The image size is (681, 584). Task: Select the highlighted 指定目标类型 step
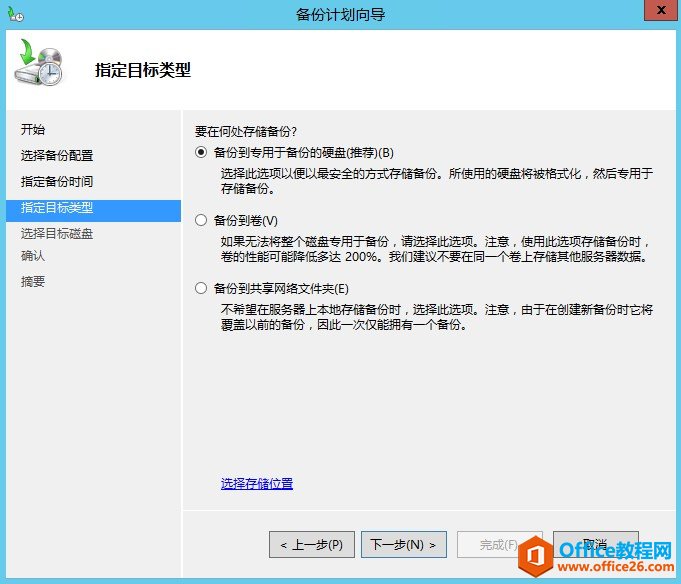coord(93,211)
